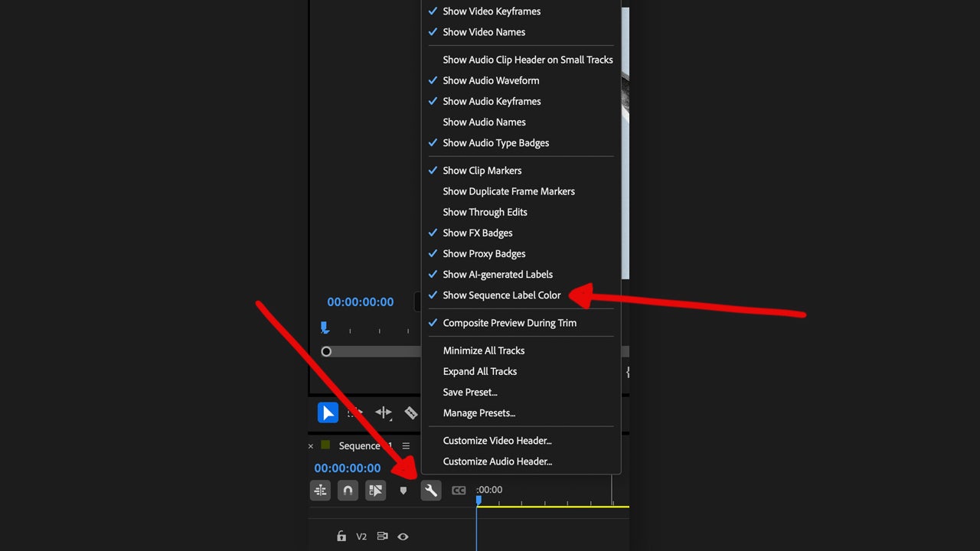Enable the Snap magnet icon
This screenshot has width=980, height=551.
point(348,490)
